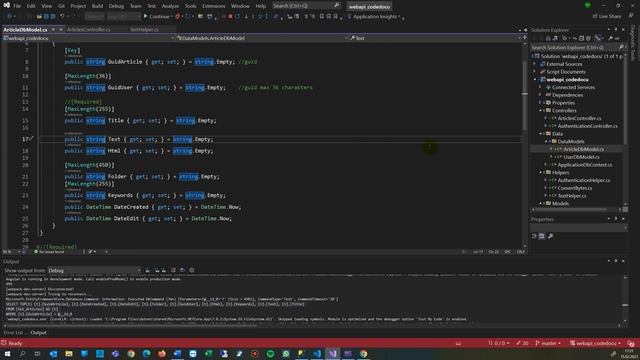640x360 pixels.
Task: Switch to the ArticlesController.cs tab
Action: (x=89, y=29)
